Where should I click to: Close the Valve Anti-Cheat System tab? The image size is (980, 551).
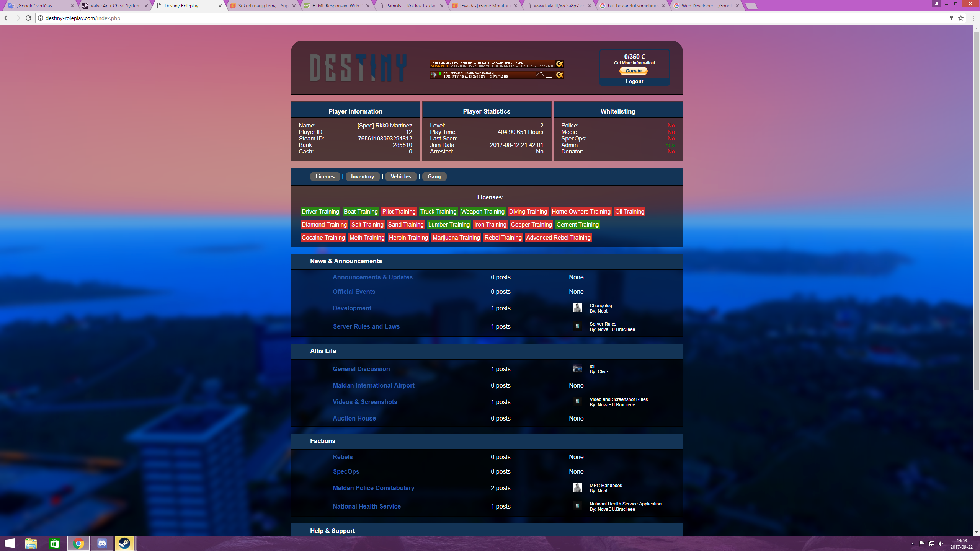(146, 6)
